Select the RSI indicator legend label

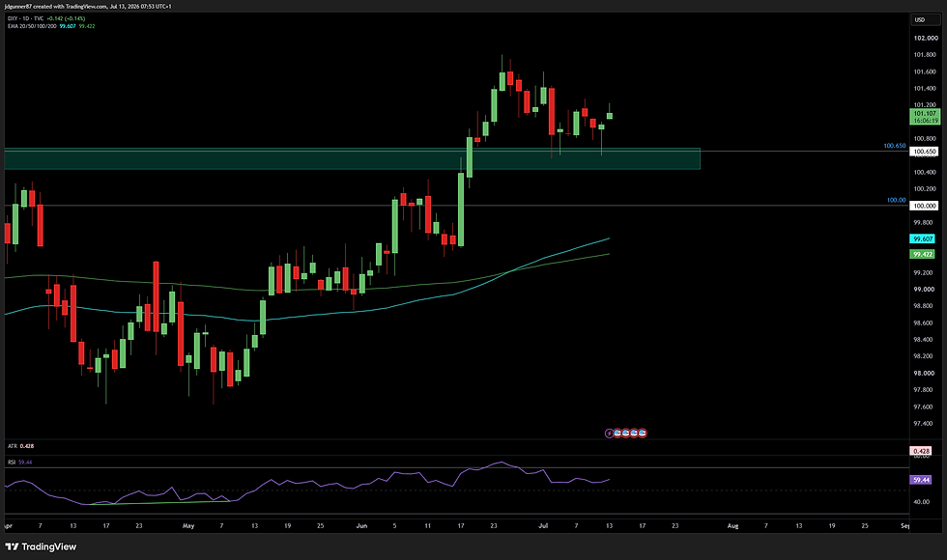point(12,462)
